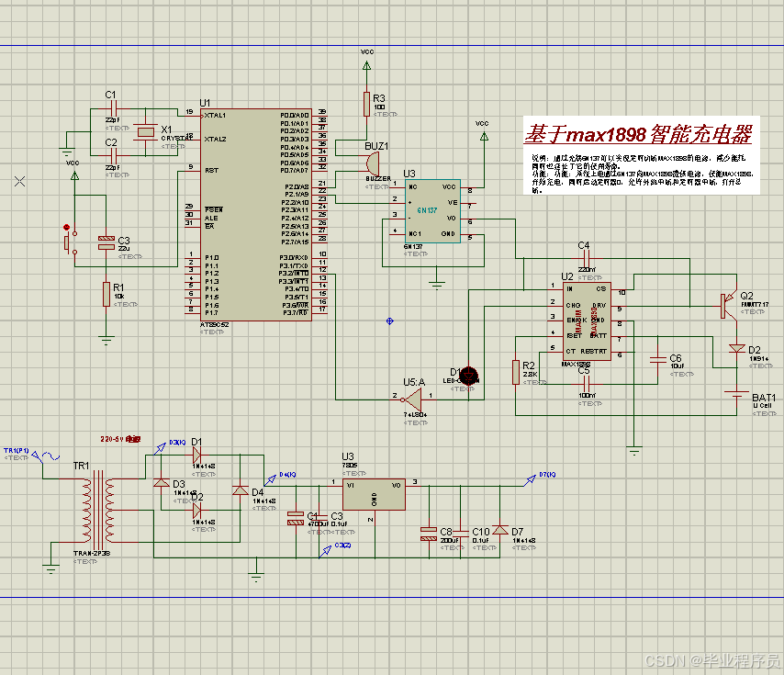Click ground terminal under 6N137

click(x=436, y=286)
